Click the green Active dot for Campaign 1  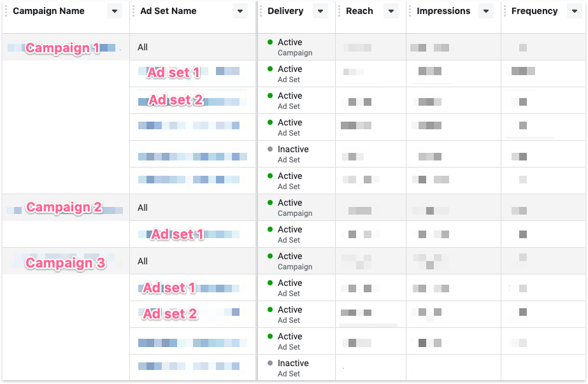pos(270,42)
